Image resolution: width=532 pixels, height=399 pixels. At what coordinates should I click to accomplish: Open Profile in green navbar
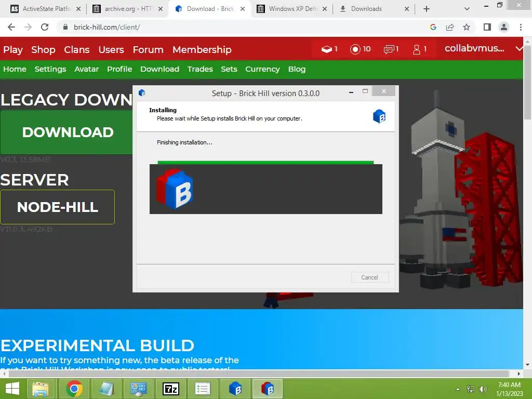(119, 69)
